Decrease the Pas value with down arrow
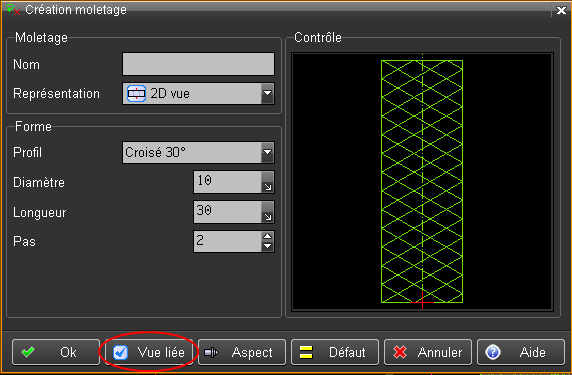Image resolution: width=572 pixels, height=375 pixels. (268, 246)
